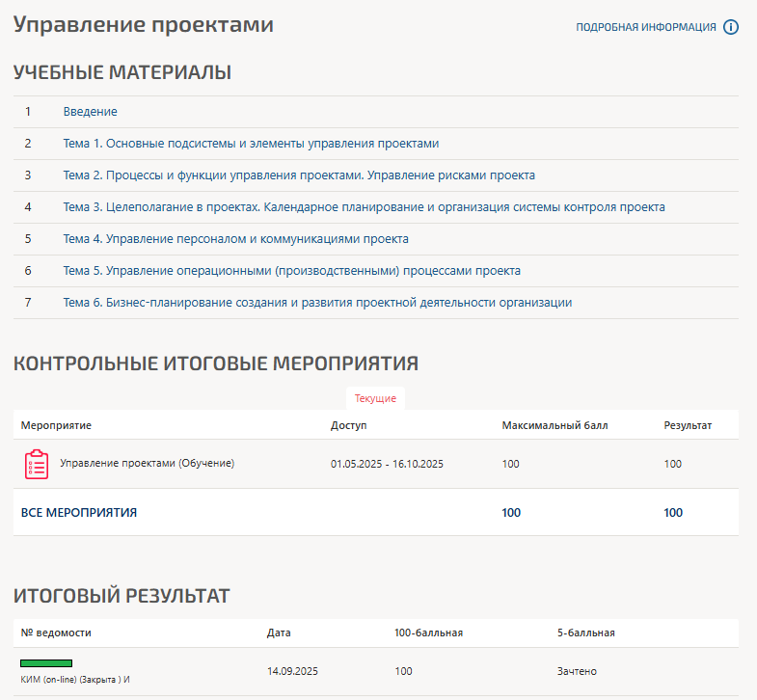757x700 pixels.
Task: Click the 'Максимальный балл' column header
Action: (x=554, y=425)
